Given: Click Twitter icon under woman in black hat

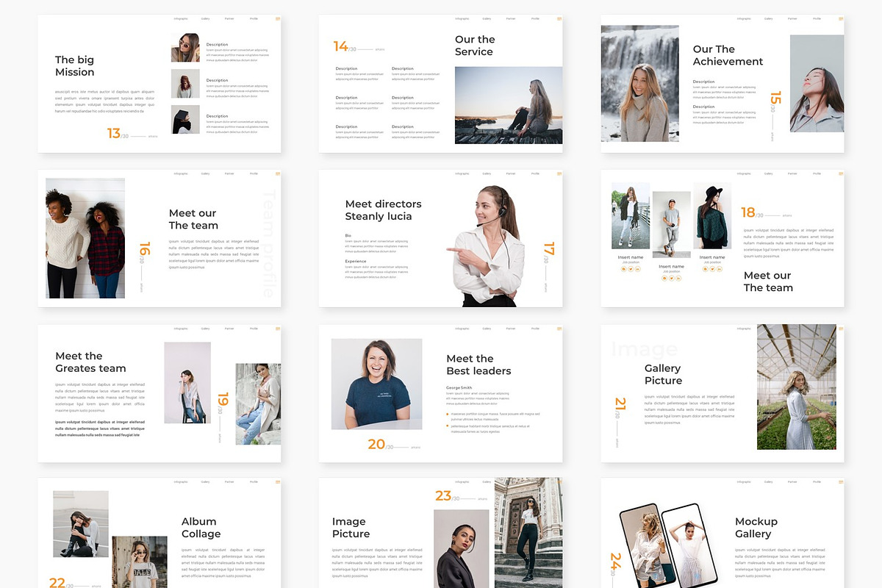Looking at the screenshot, I should click(x=712, y=269).
